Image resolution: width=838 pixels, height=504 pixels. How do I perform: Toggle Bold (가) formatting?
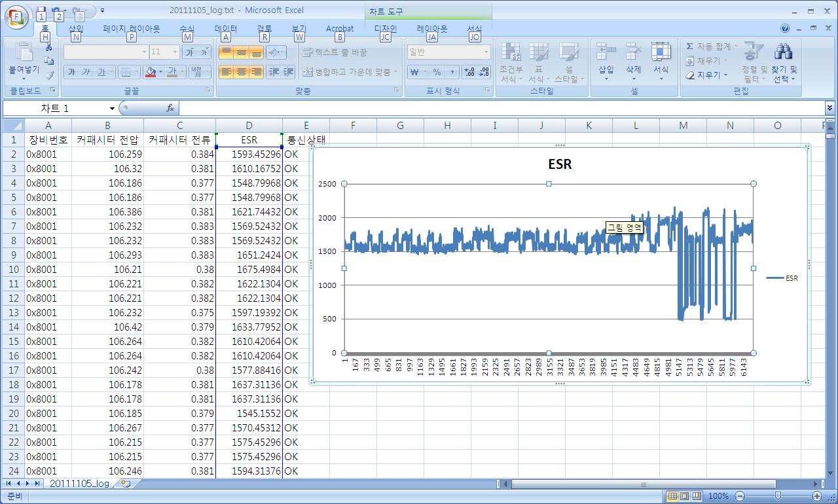click(x=71, y=72)
